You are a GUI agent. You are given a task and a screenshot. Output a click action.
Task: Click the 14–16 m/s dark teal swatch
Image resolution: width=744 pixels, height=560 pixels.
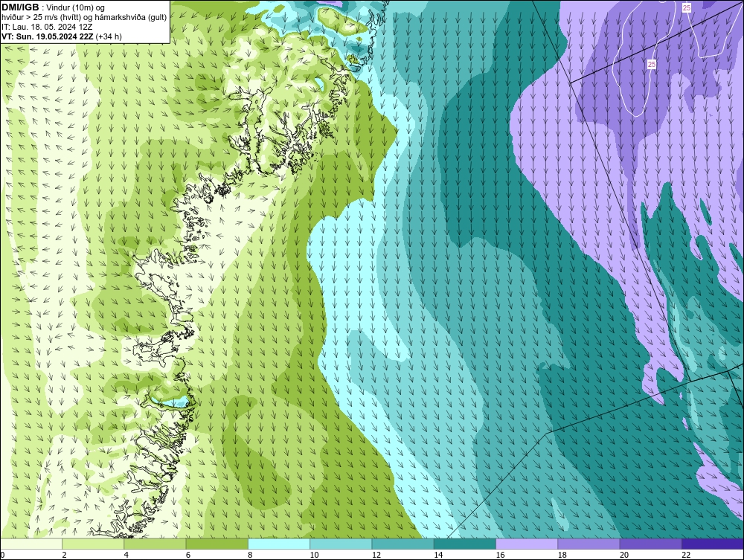(x=465, y=544)
